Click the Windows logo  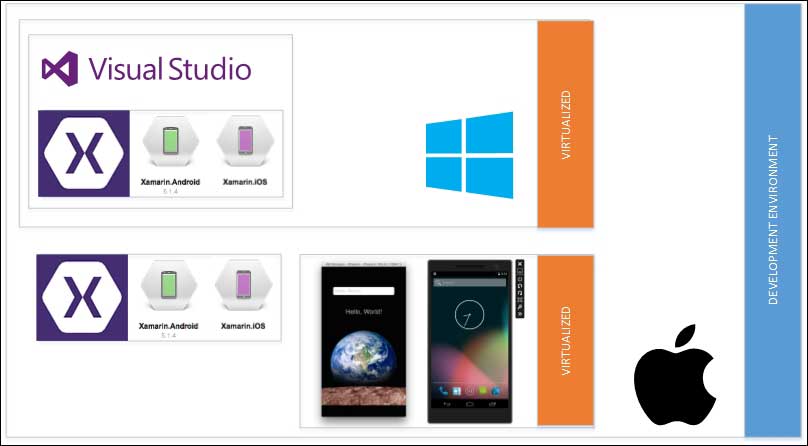[x=469, y=155]
